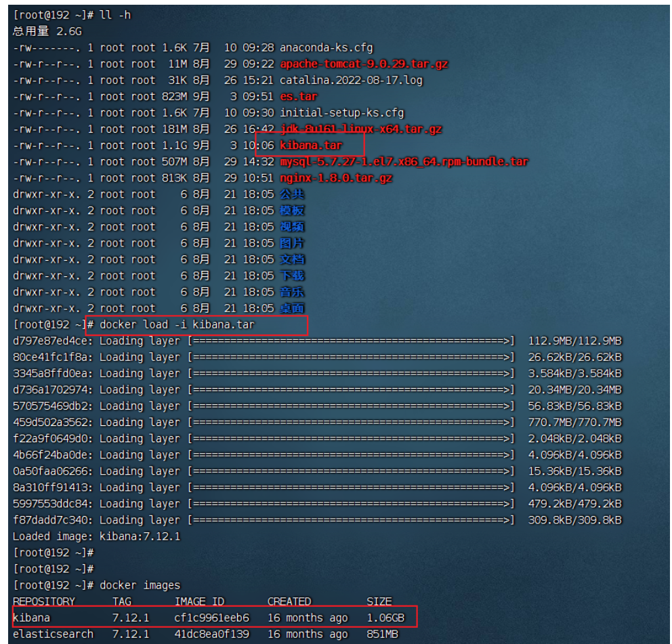Click the 1.1G size of kibana.tar
672x644 pixels.
174,145
